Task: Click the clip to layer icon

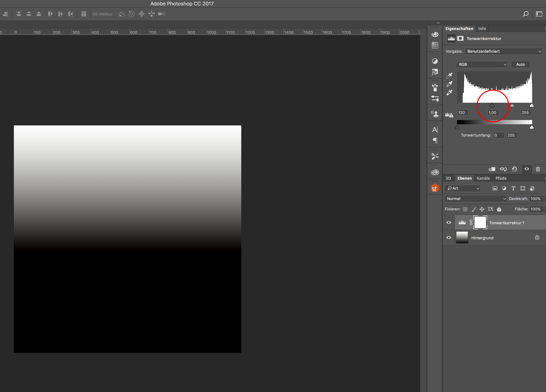Action: [x=492, y=169]
